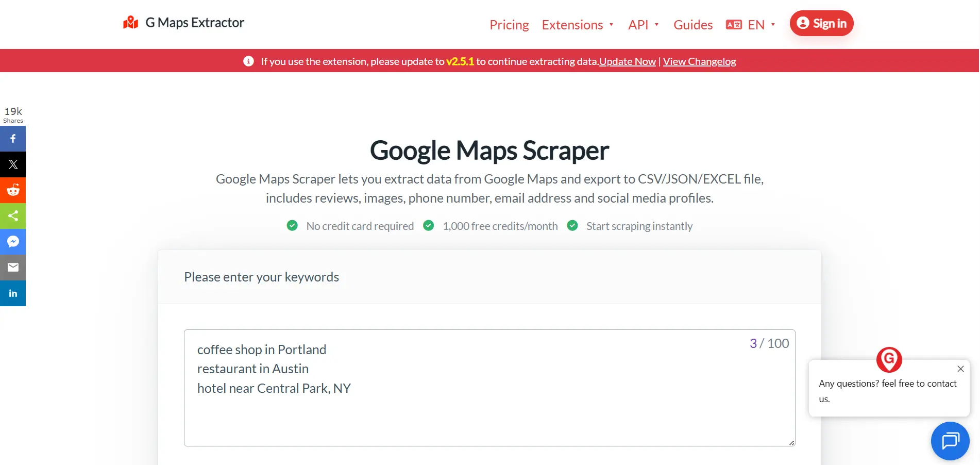980x465 pixels.
Task: Click the red G avatar on chat popup
Action: (889, 360)
